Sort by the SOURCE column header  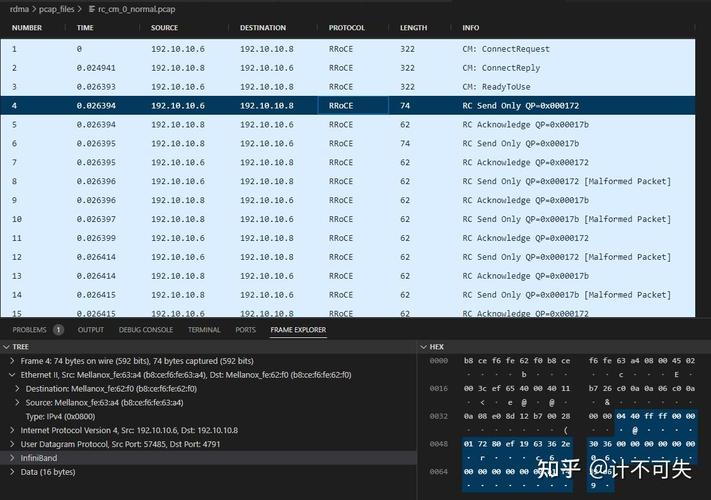164,28
